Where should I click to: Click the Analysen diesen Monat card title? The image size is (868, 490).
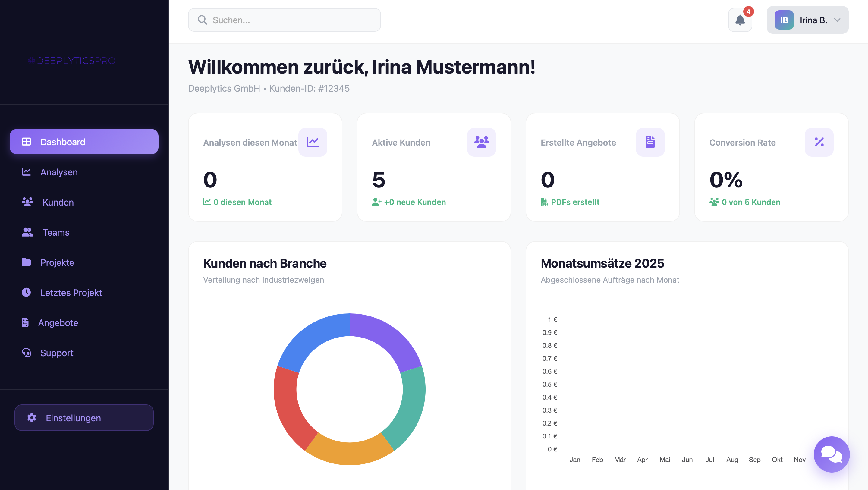coord(250,142)
